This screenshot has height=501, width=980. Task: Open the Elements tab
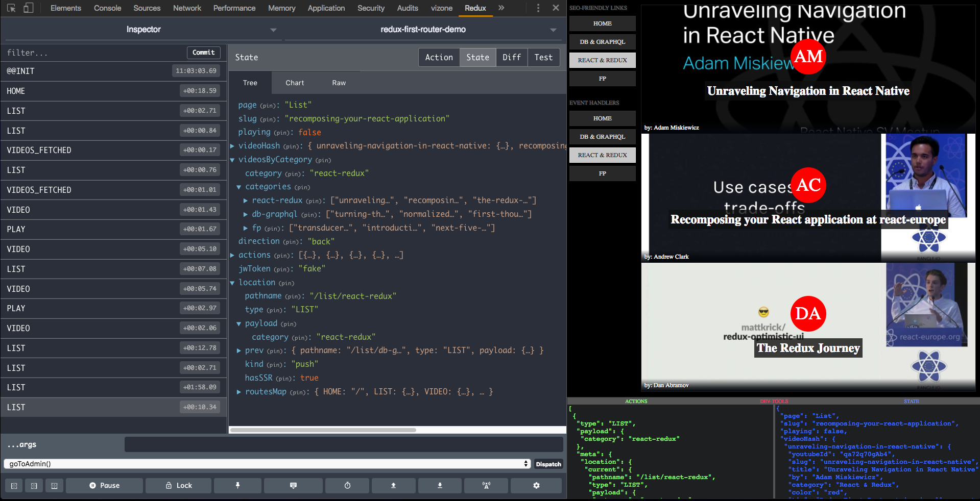pos(66,8)
